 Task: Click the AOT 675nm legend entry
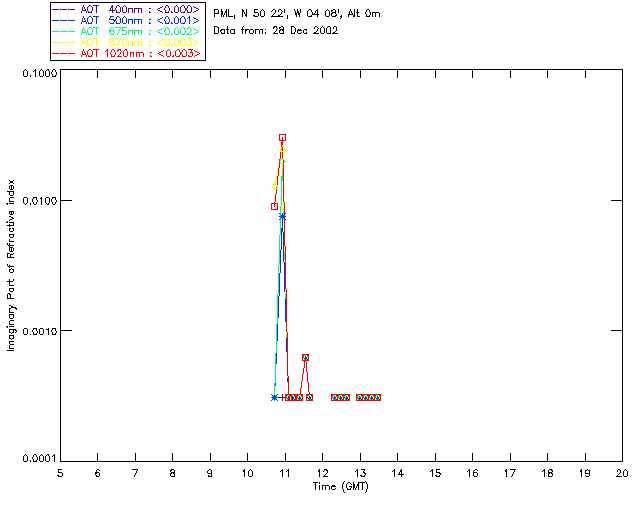[127, 31]
